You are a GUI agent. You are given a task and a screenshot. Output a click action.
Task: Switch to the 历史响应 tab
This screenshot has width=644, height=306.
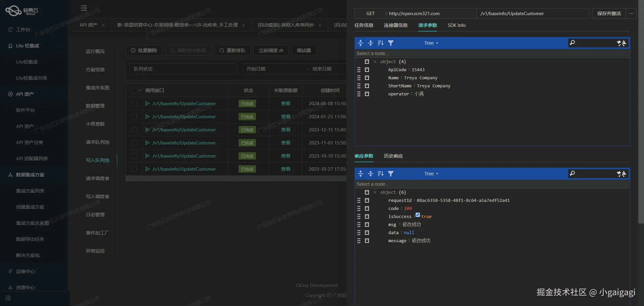click(x=393, y=156)
